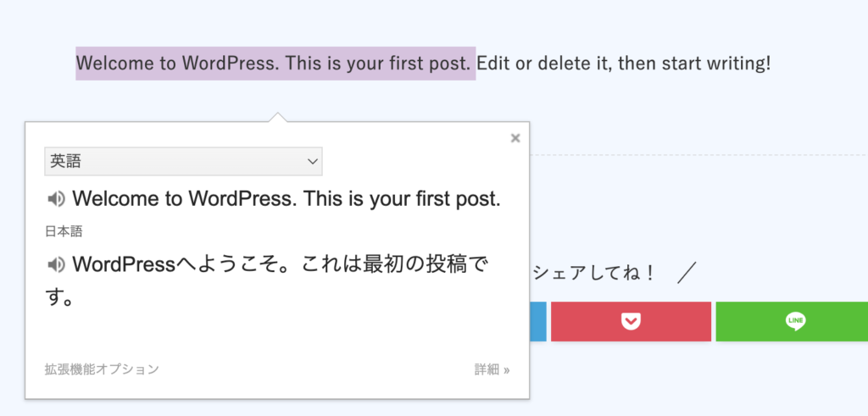Click the partially hidden blue share button

tap(537, 321)
